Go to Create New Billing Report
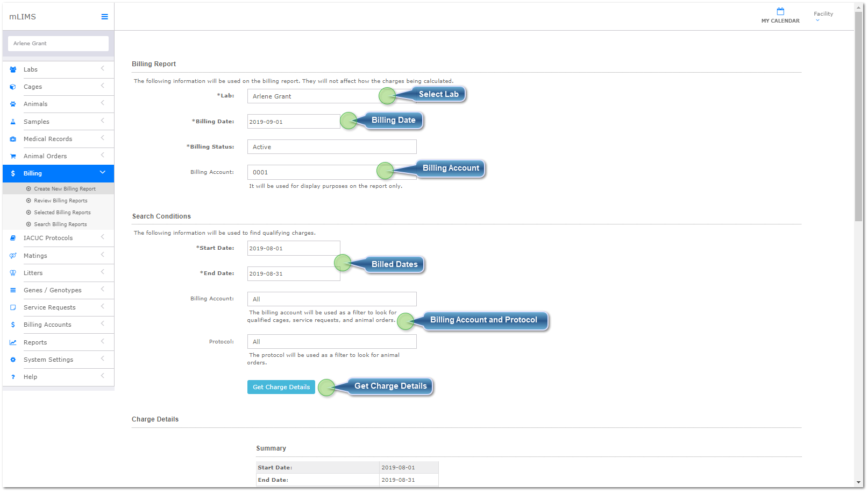 [x=65, y=189]
